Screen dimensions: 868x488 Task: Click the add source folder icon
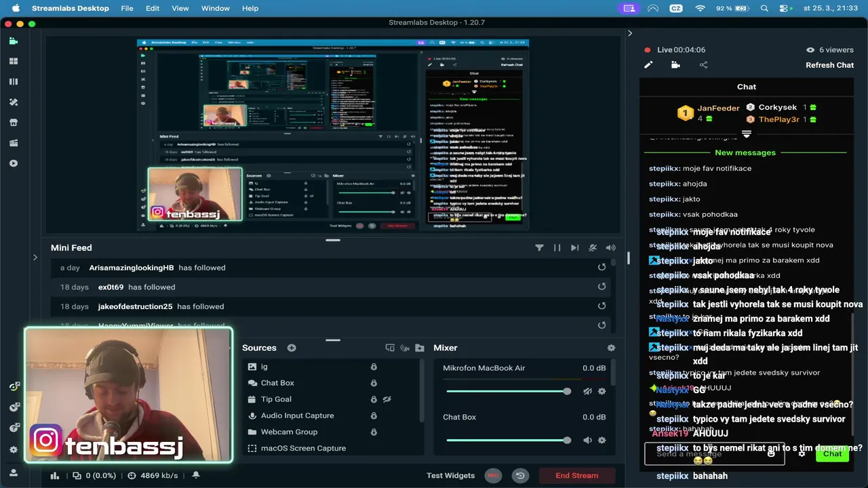tap(420, 348)
